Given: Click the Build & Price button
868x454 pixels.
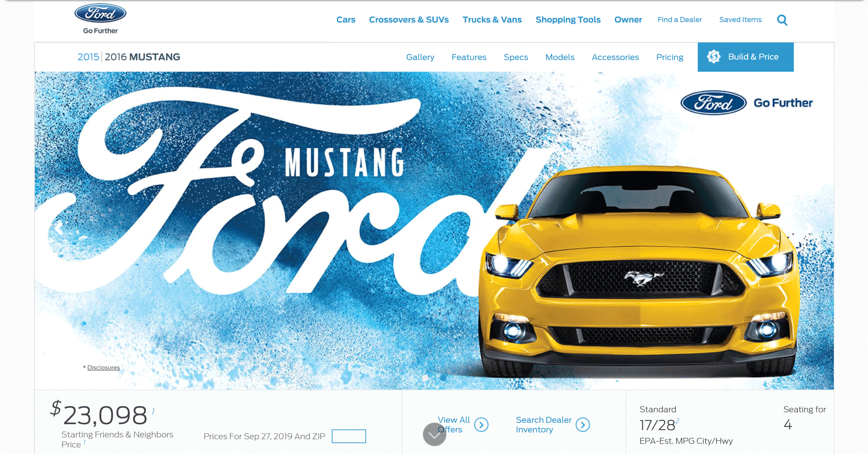Looking at the screenshot, I should [x=745, y=57].
